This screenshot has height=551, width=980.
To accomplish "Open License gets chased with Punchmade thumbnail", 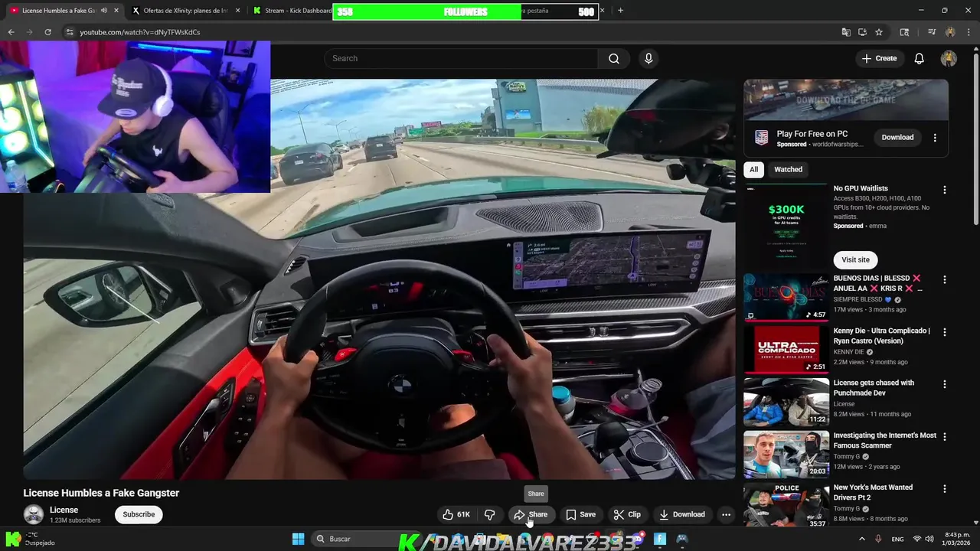I will tap(786, 402).
